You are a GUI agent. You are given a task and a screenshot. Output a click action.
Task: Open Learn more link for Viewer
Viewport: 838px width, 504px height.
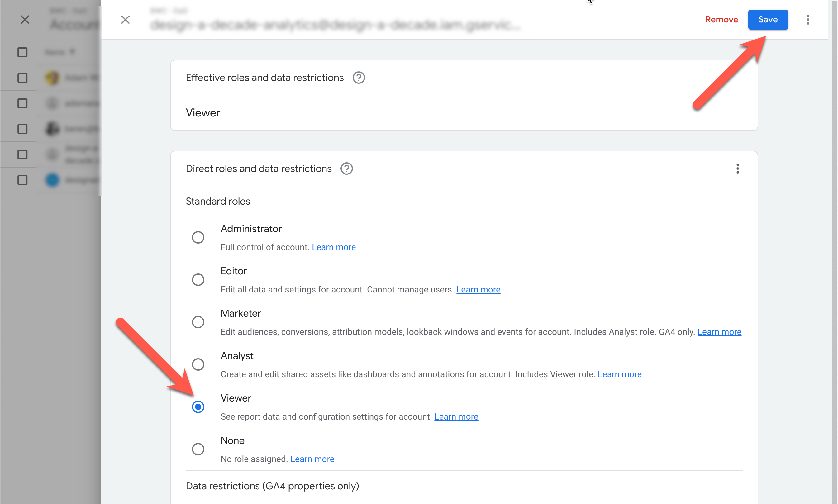(x=456, y=417)
